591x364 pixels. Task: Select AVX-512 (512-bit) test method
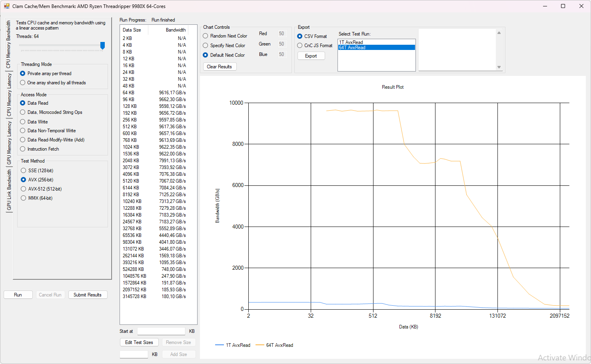click(41, 189)
